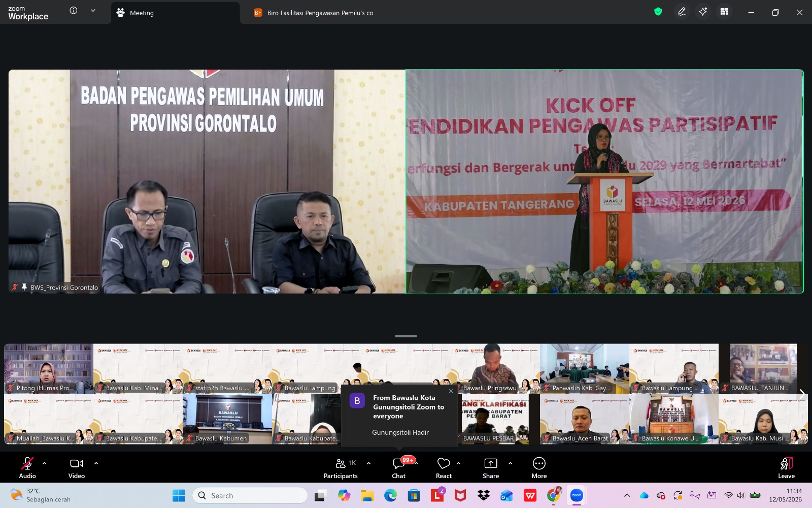Expand the Participants options arrow
The height and width of the screenshot is (508, 812).
pyautogui.click(x=368, y=463)
